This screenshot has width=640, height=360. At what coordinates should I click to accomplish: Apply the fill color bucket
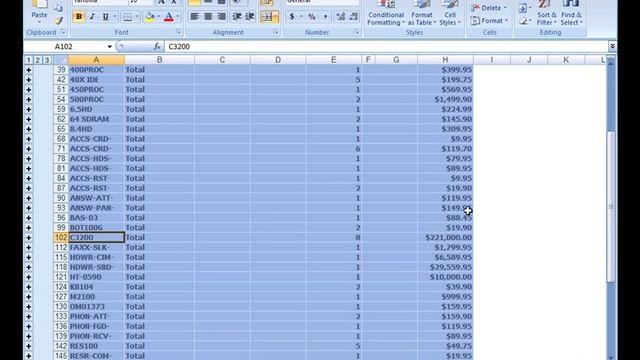pyautogui.click(x=150, y=17)
